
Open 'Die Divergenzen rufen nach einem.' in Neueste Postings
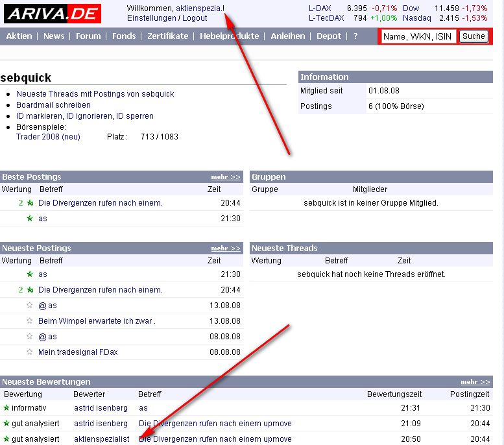click(x=101, y=290)
